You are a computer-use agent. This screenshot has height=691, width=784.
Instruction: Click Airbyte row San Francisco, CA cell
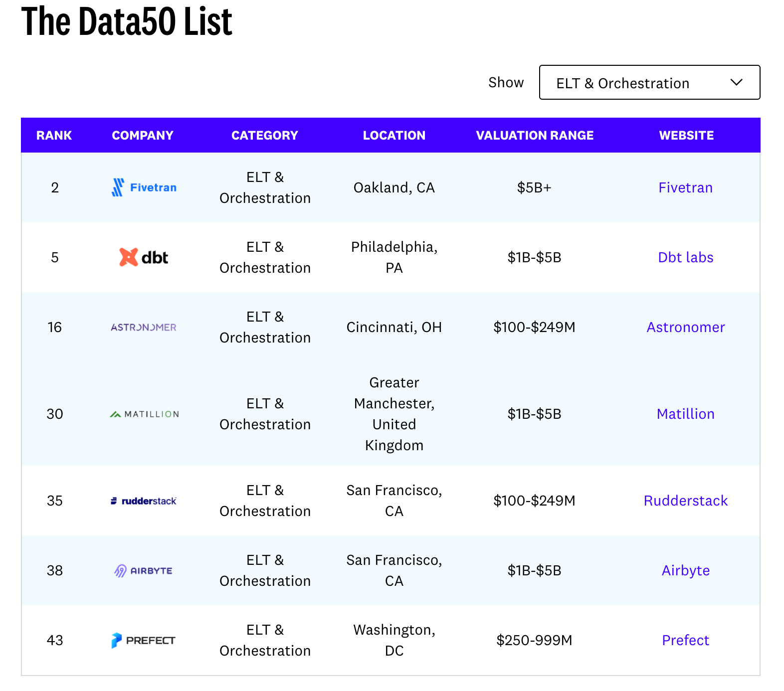pos(394,570)
